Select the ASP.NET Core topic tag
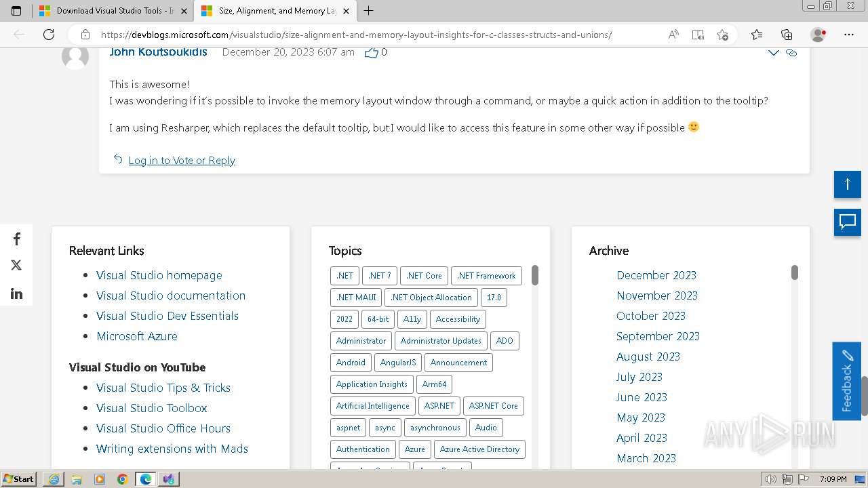This screenshot has height=488, width=868. (494, 406)
